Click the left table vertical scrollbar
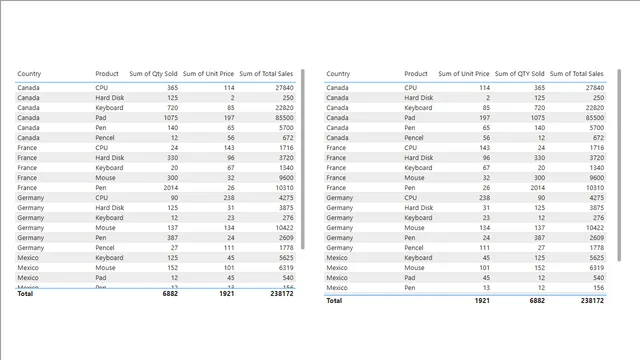Viewport: 640px width, 360px height. pos(302,159)
